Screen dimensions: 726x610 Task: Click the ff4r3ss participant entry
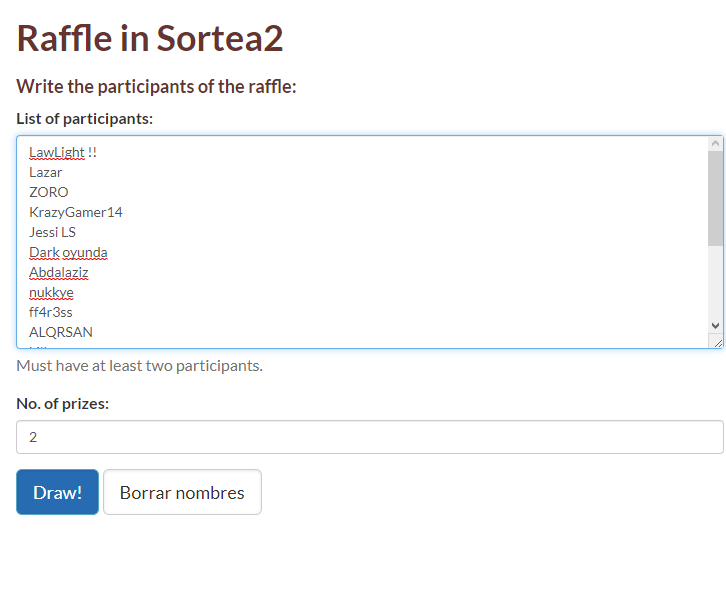pos(51,312)
